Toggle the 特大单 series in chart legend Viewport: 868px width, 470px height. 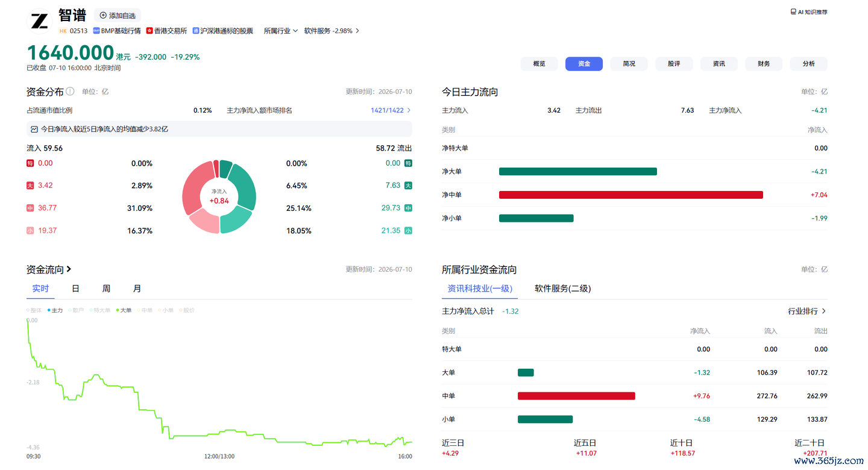tap(100, 310)
